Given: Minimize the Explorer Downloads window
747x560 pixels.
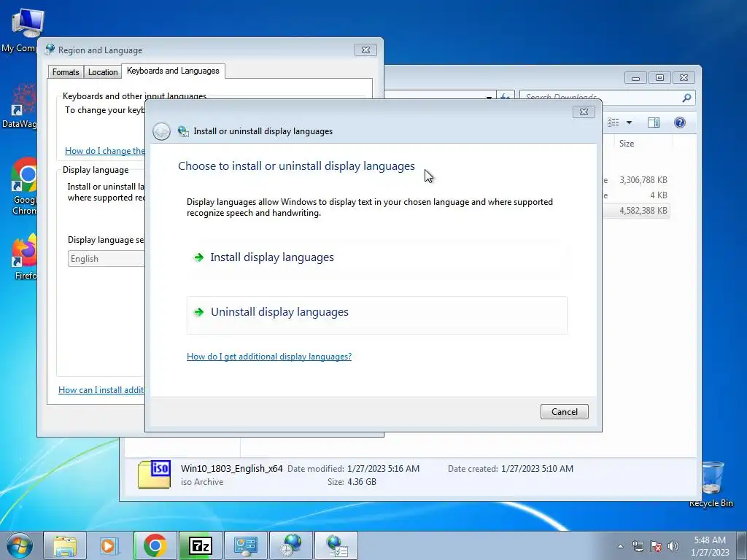Looking at the screenshot, I should click(x=635, y=77).
